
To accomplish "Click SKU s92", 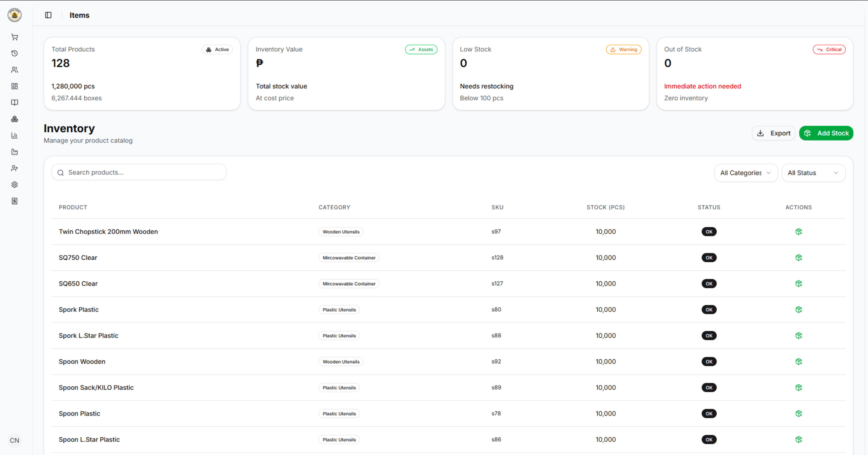I will pyautogui.click(x=496, y=361).
